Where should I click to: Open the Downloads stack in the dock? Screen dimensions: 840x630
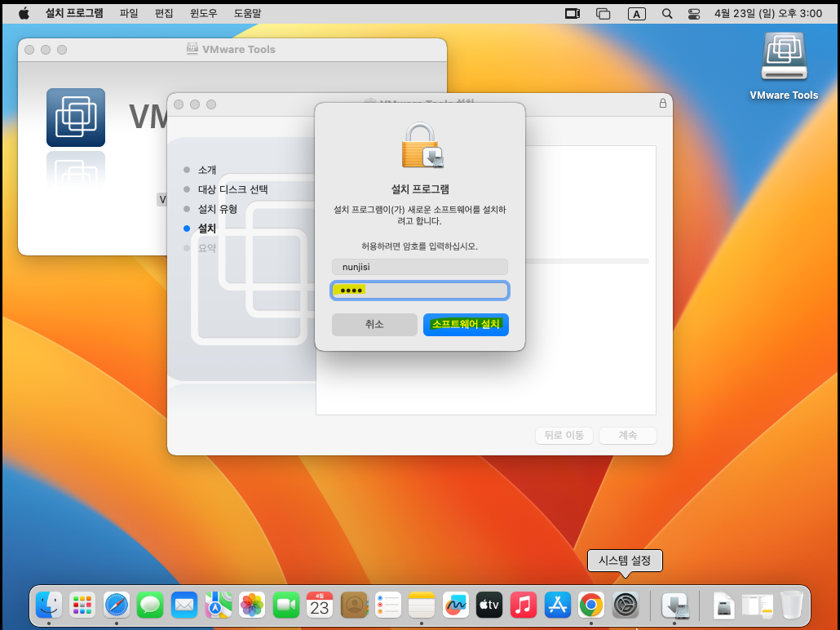tap(758, 606)
